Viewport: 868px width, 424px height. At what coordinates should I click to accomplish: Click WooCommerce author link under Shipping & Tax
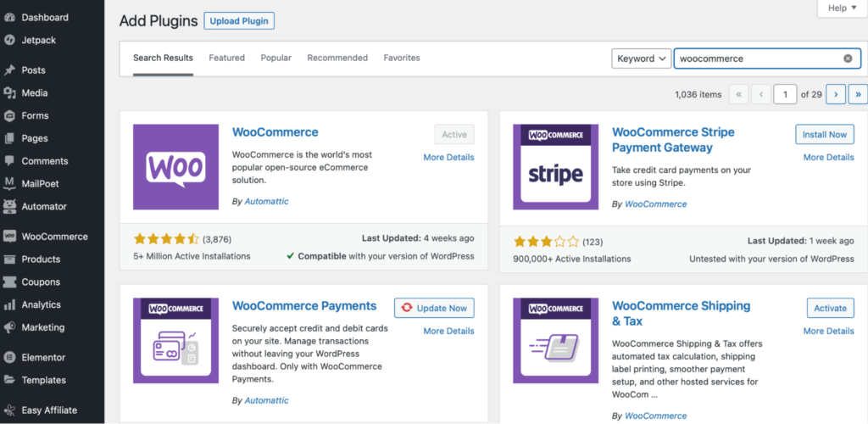click(655, 416)
